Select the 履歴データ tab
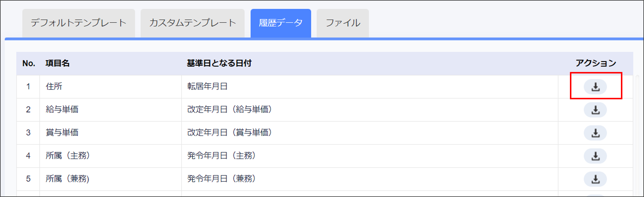This screenshot has width=644, height=197. click(281, 23)
